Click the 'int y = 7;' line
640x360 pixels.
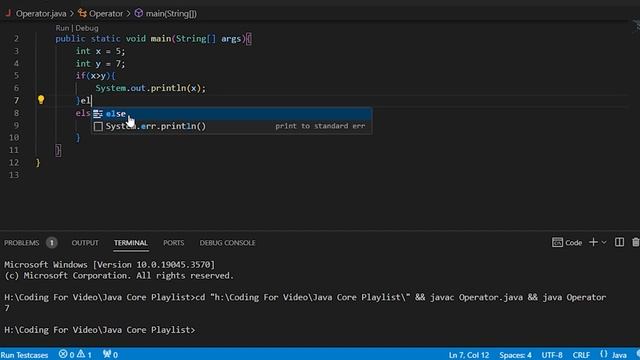point(100,64)
